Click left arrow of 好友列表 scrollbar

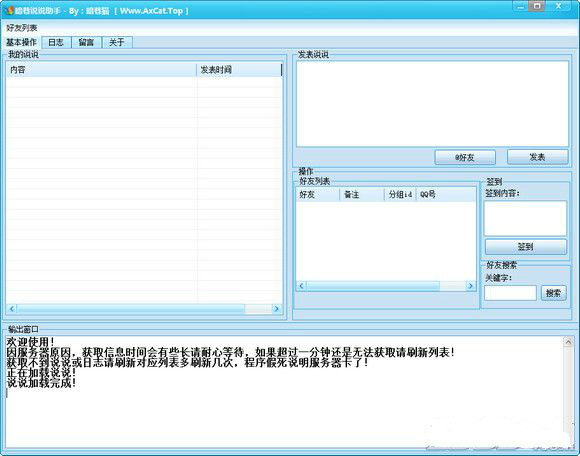(x=301, y=286)
